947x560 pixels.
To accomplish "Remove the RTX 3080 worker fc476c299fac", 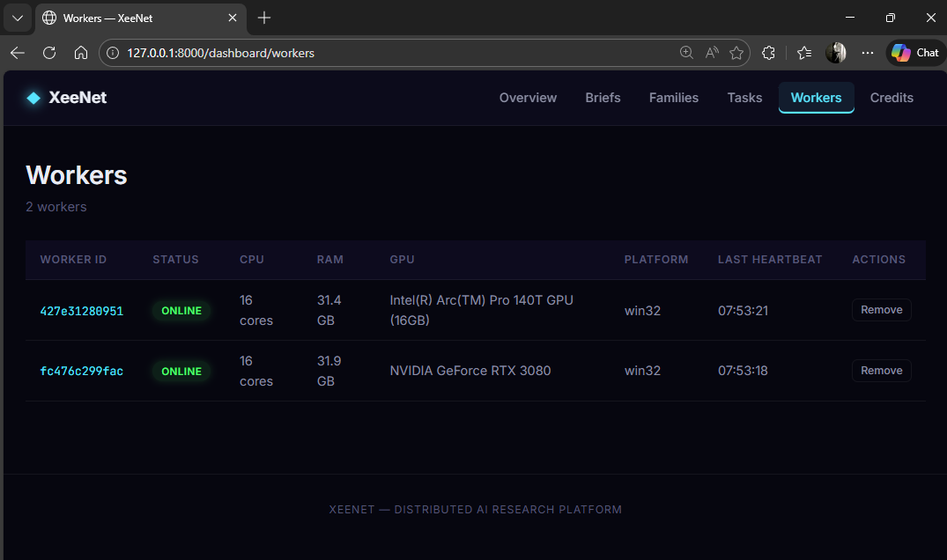I will coord(881,371).
